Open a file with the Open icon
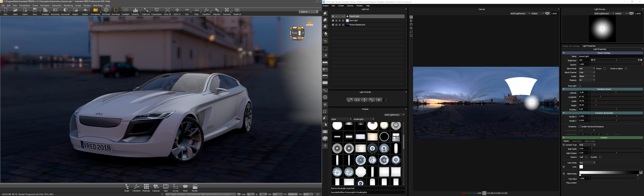This screenshot has height=196, width=644. coord(15,11)
